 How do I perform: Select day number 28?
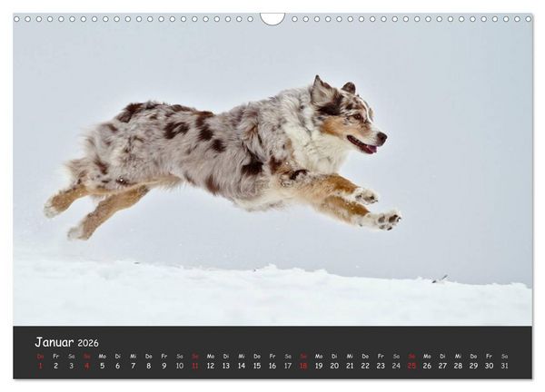458,366
